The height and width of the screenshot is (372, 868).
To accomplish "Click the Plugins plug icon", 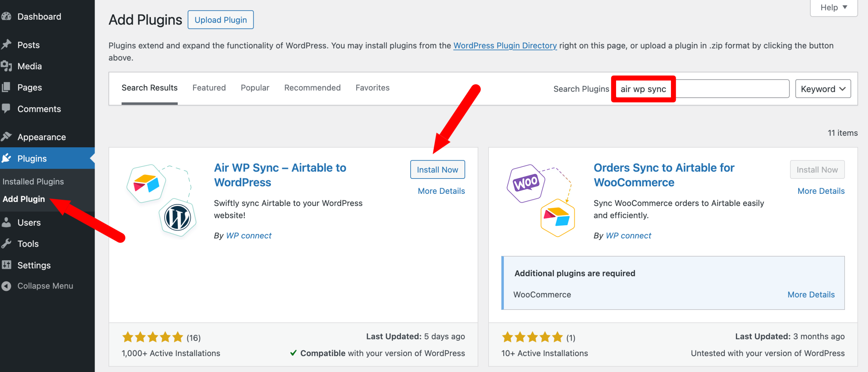I will tap(6, 158).
